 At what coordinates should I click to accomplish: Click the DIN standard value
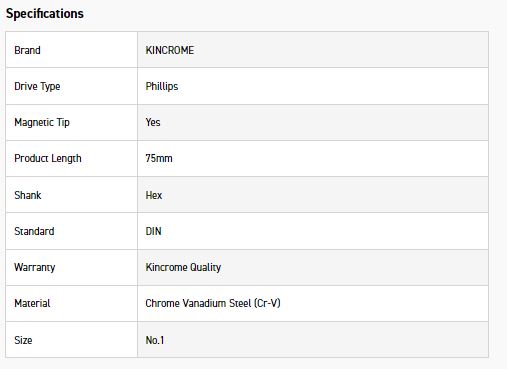tap(153, 231)
